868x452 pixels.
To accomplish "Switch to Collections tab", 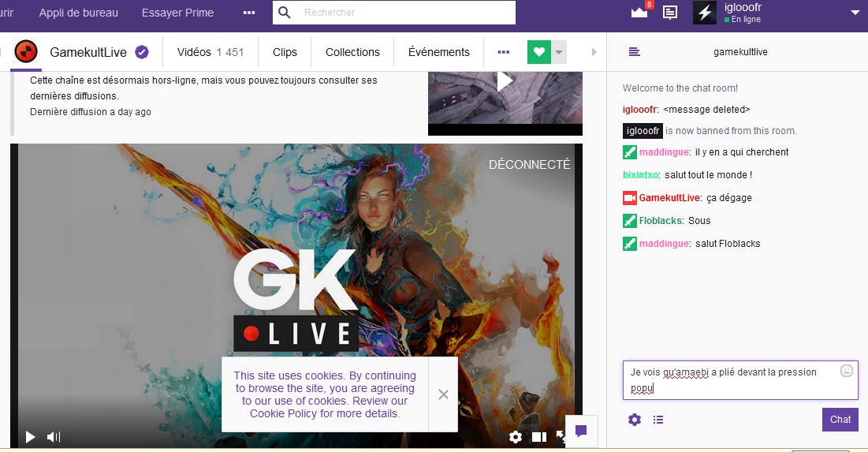I will (x=352, y=52).
